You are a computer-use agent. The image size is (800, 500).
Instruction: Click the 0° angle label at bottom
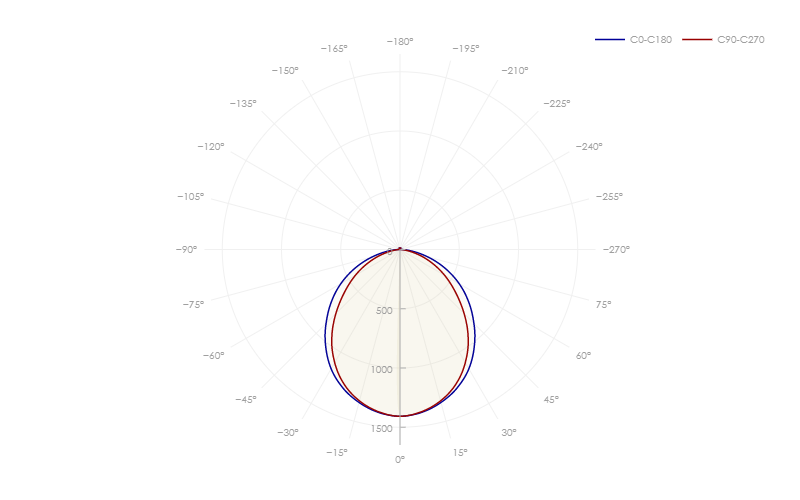400,460
